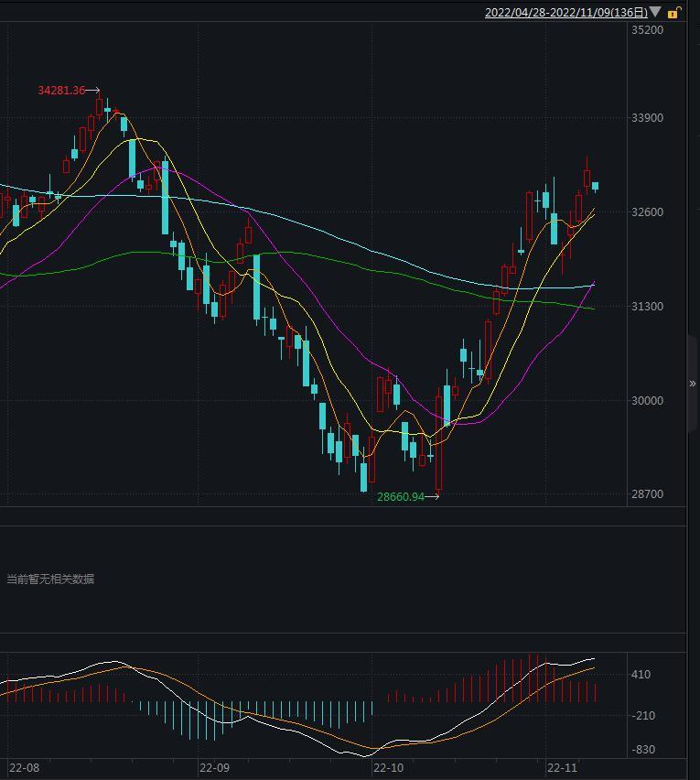
Task: Select the 22-11 date axis label
Action: click(x=562, y=768)
